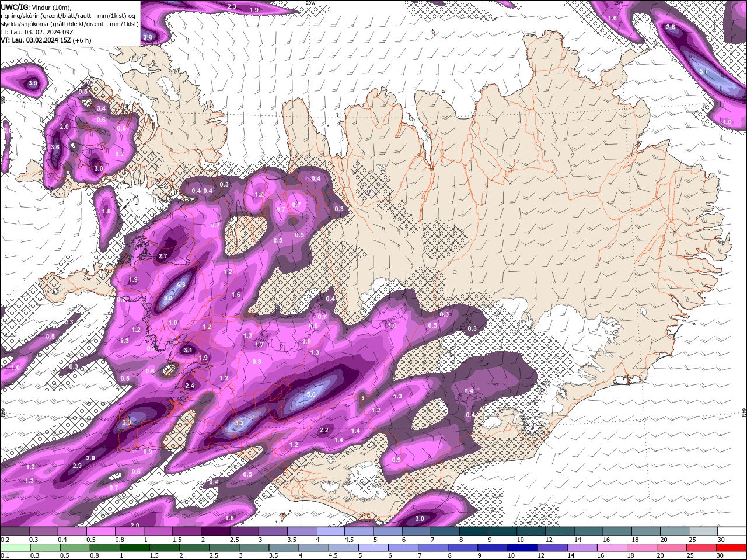Click the 2.4 precipitation value on the map

click(x=190, y=386)
